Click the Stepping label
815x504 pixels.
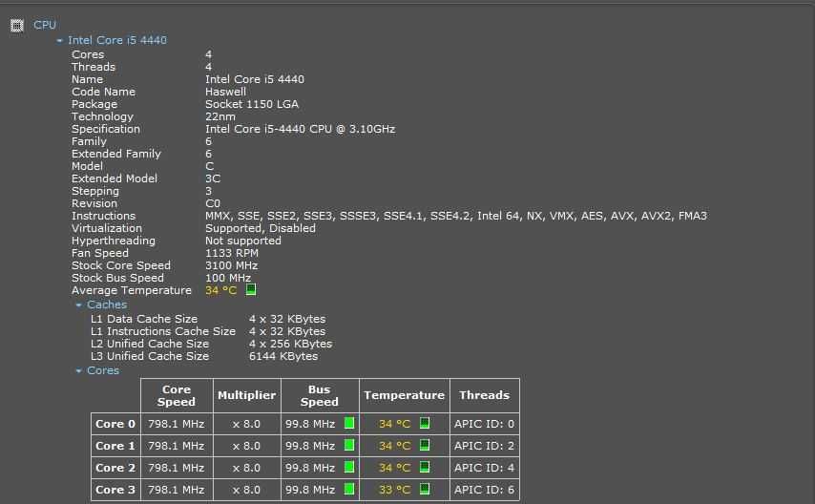click(x=95, y=191)
